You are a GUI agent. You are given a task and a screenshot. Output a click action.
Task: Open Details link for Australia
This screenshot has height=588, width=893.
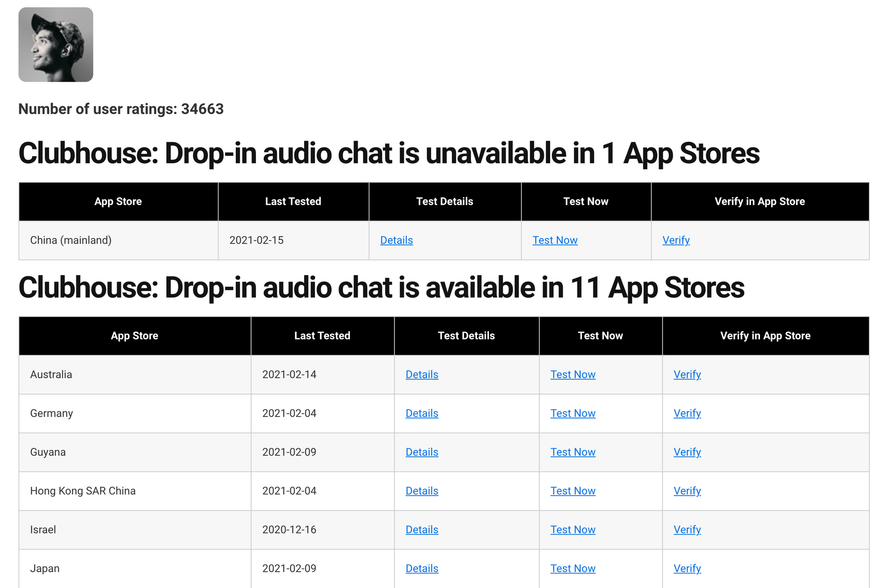(422, 375)
